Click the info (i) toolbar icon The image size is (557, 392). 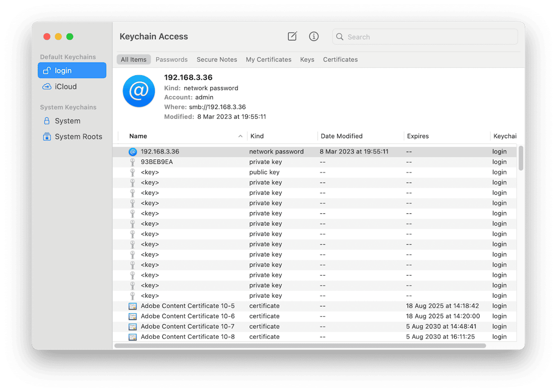314,37
